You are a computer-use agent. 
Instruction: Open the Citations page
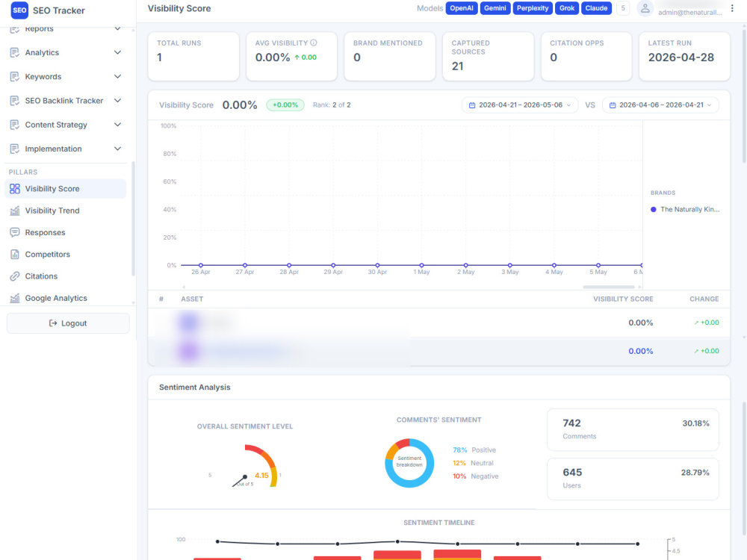pyautogui.click(x=65, y=276)
